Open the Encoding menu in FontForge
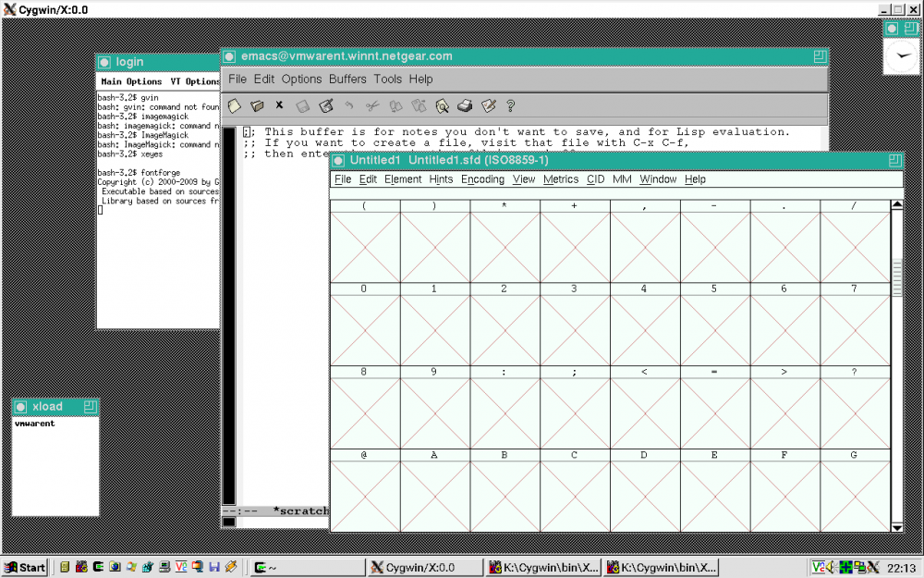This screenshot has width=924, height=578. coord(481,179)
